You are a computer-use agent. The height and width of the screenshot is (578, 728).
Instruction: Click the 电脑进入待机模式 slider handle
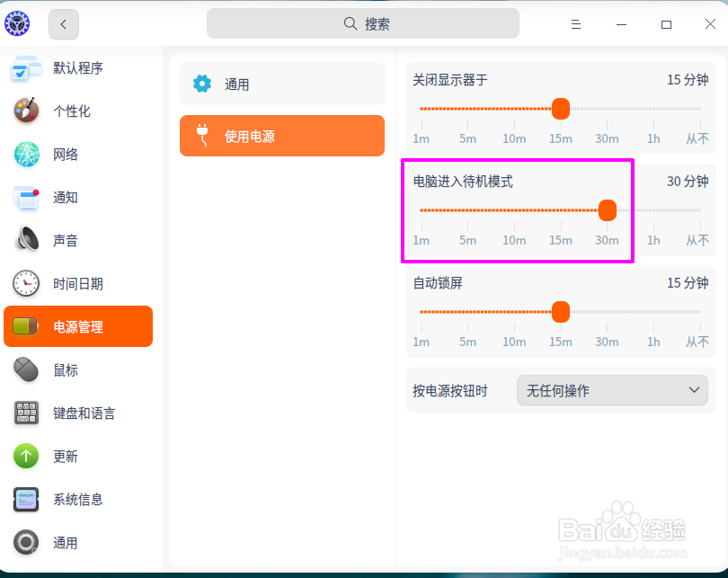(x=608, y=210)
